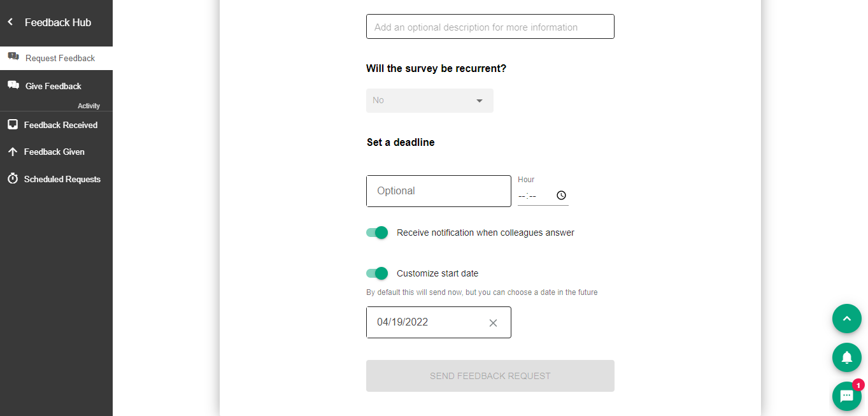Click the Feedback Received inbox icon
868x416 pixels.
12,125
